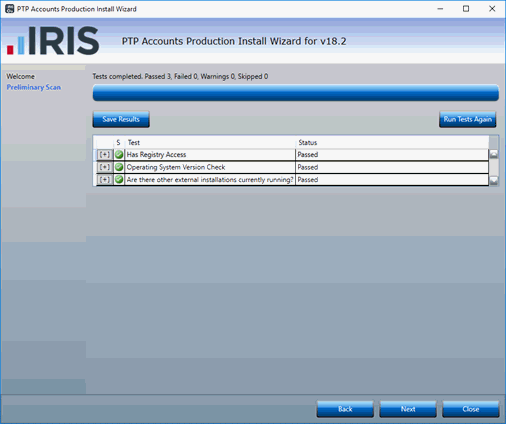
Task: Open the Welcome step in sidebar
Action: click(x=21, y=76)
